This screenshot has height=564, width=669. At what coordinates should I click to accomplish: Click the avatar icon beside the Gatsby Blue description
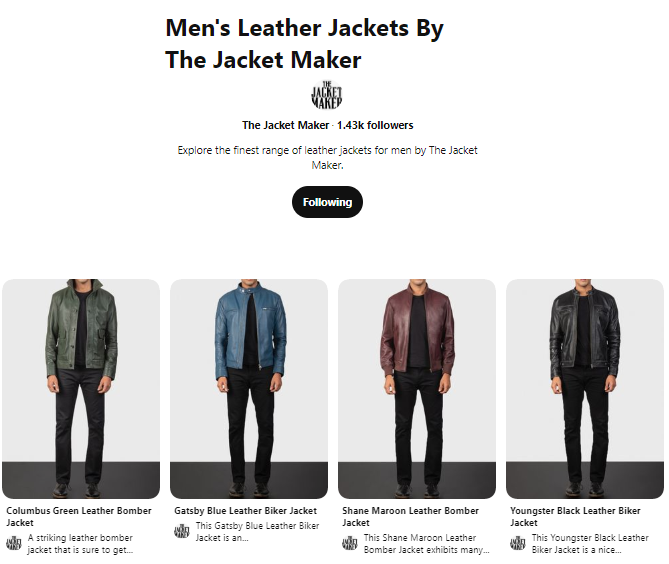[x=182, y=532]
